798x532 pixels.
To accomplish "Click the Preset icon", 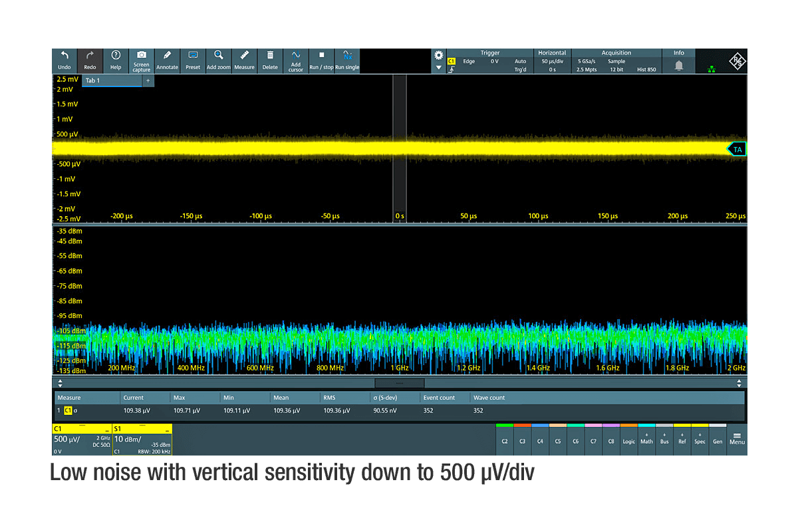I will pyautogui.click(x=193, y=61).
